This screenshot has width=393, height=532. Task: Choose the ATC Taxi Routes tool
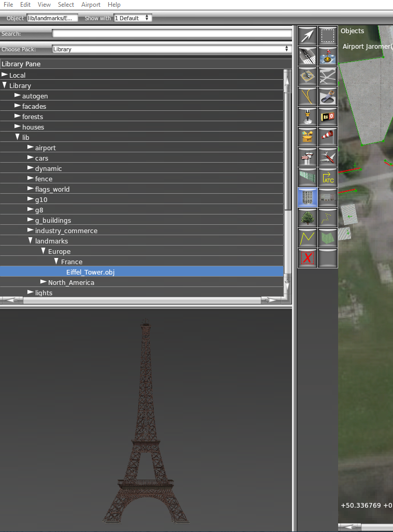328,177
